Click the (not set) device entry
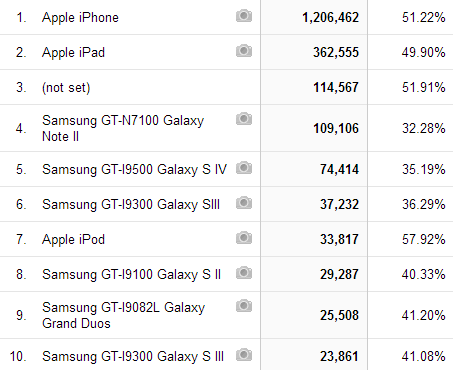Viewport: 453px width, 370px height. (x=66, y=88)
